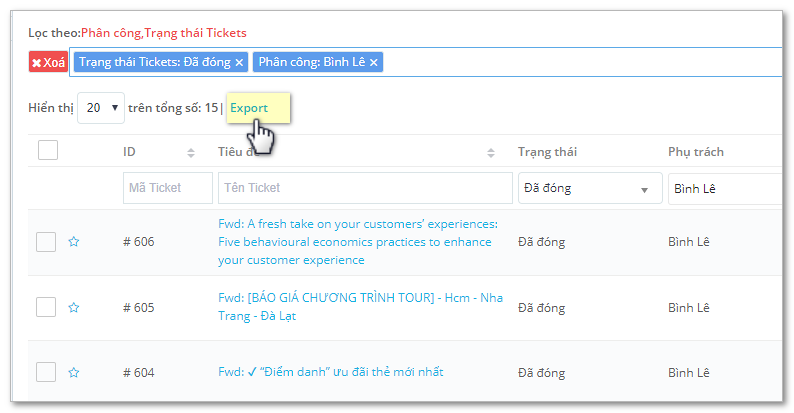Remove the 'Trạng thái Tickets: Đã đóng' filter tag
Image resolution: width=794 pixels, height=413 pixels.
(240, 62)
